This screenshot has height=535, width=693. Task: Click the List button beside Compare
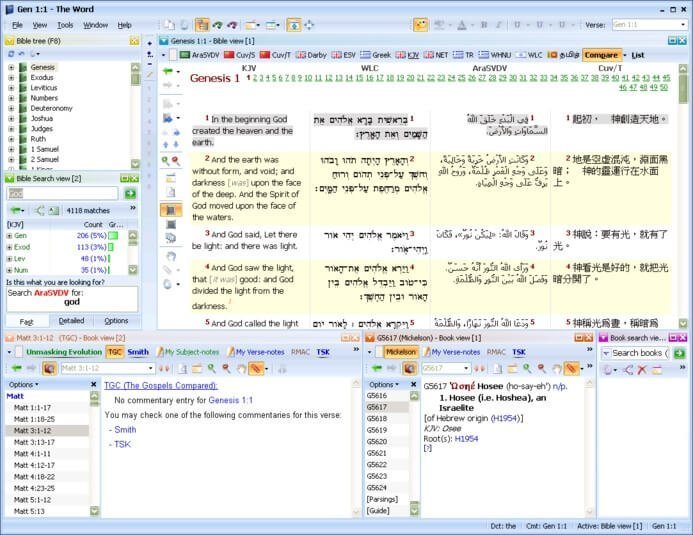(637, 55)
